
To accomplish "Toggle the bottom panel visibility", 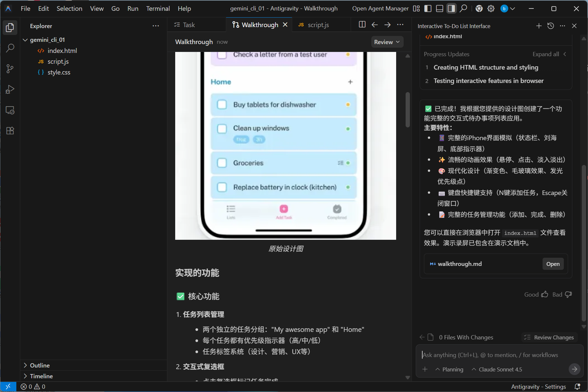I will coord(440,8).
